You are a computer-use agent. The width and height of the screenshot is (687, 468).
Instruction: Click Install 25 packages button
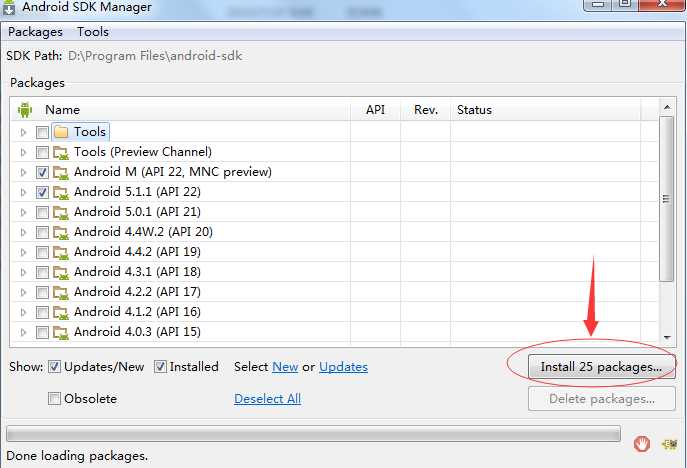coord(601,367)
